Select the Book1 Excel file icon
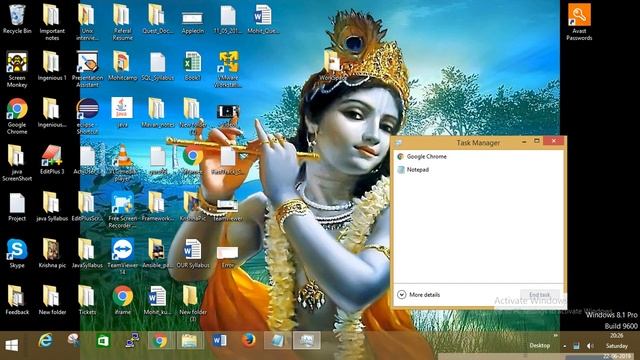Screen dimensions: 640x360 click(x=193, y=66)
